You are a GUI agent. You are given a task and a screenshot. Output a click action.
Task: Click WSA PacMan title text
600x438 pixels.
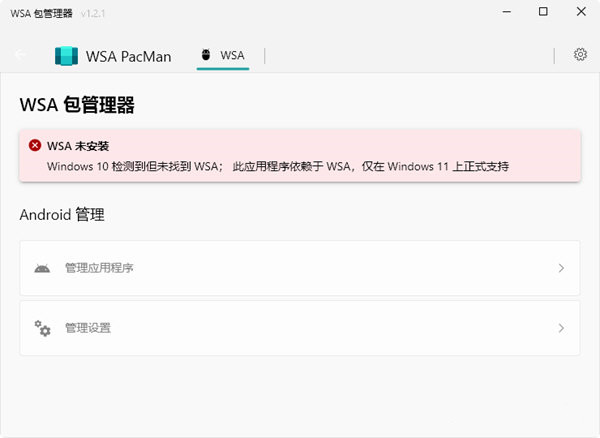[129, 57]
